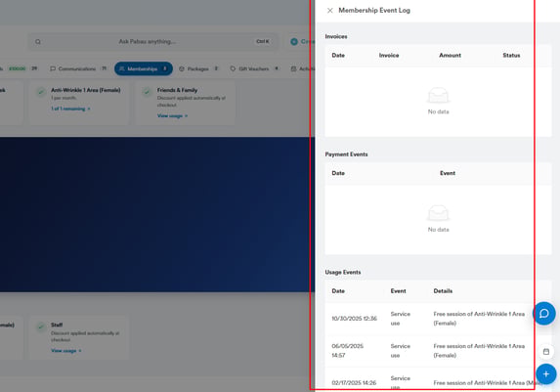Open the Communications tab
The height and width of the screenshot is (392, 560).
point(78,68)
